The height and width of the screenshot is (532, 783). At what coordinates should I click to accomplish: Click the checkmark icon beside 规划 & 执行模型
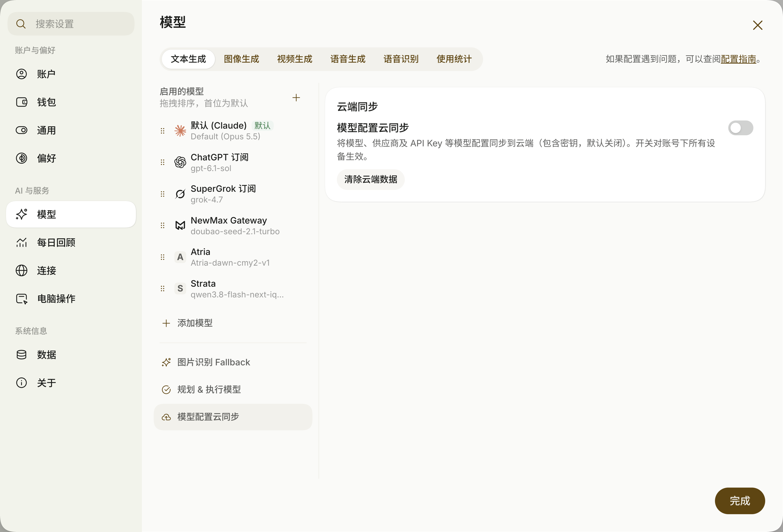[166, 390]
